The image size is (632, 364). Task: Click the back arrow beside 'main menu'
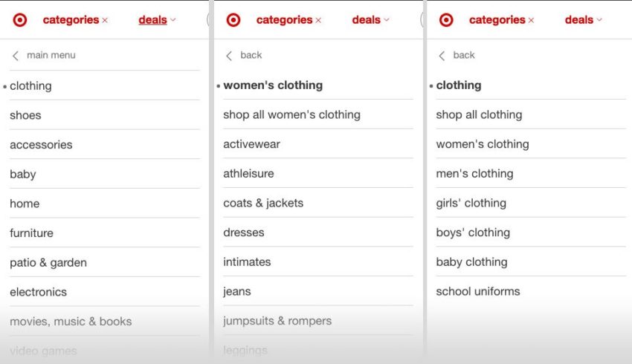(16, 56)
